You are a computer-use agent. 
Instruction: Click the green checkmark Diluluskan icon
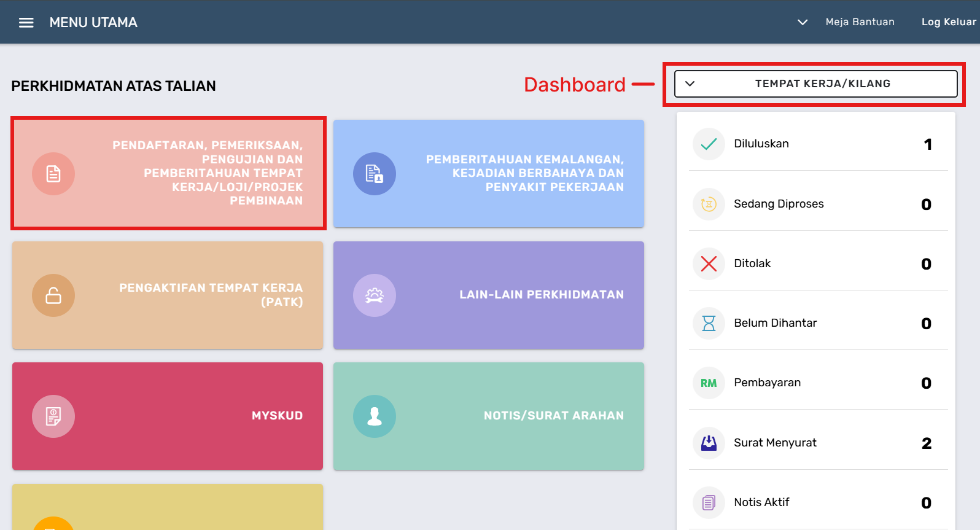pos(709,144)
